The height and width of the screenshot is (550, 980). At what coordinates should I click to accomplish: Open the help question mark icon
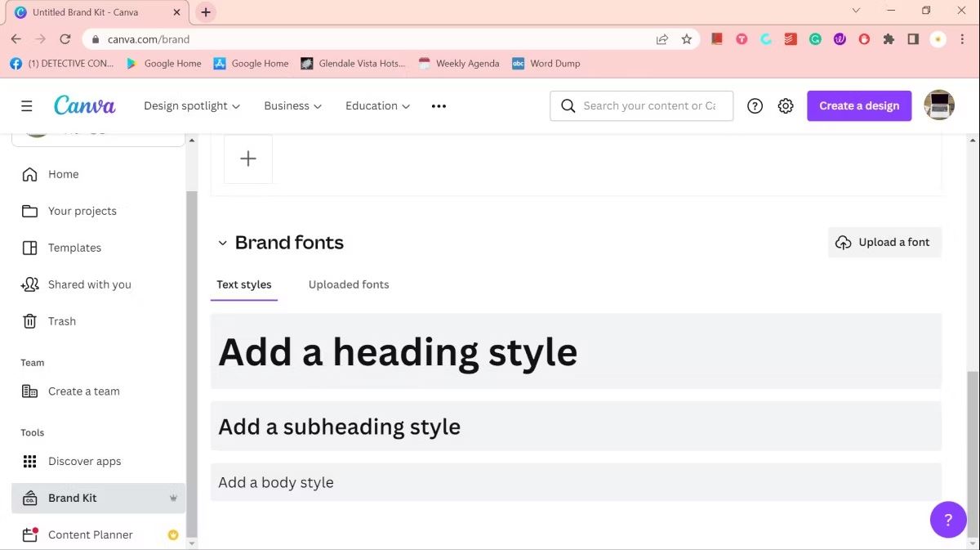755,106
